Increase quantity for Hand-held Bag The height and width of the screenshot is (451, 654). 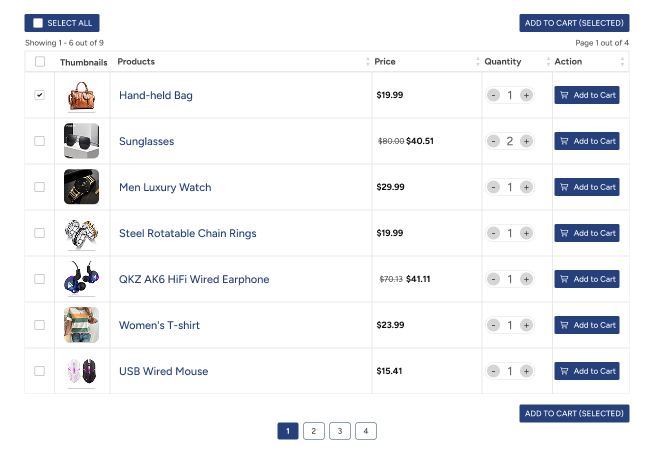tap(526, 95)
